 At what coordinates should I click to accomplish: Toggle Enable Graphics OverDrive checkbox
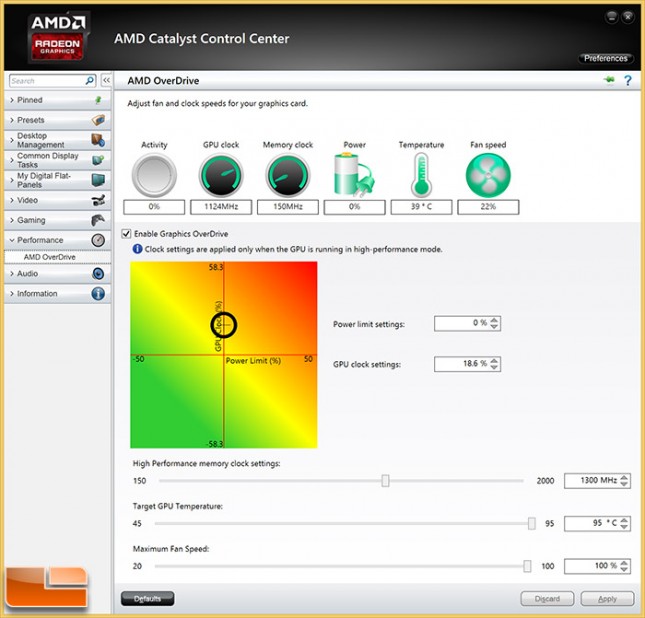pos(126,234)
